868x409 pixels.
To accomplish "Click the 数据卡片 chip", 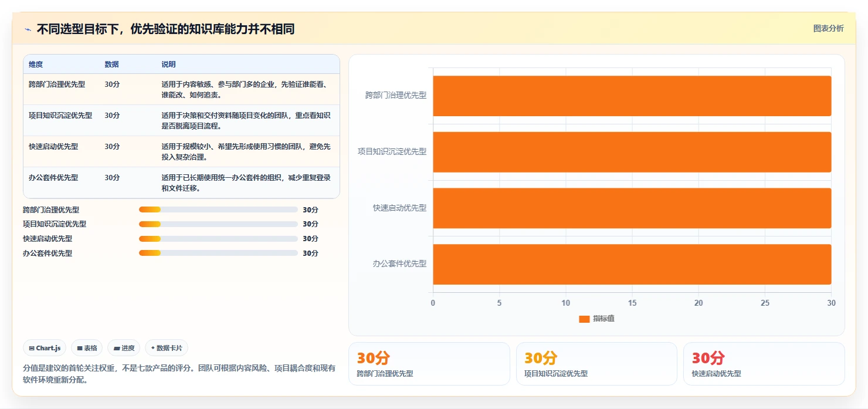I will tap(167, 348).
